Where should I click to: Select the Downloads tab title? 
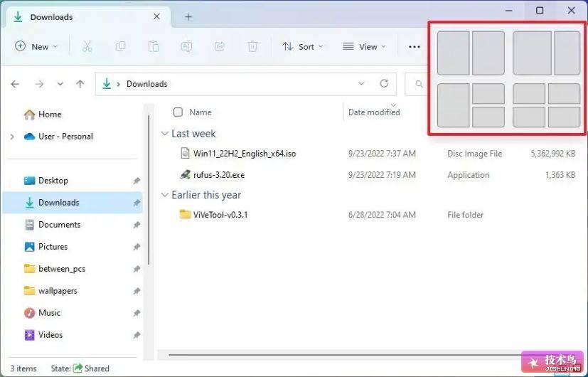51,17
